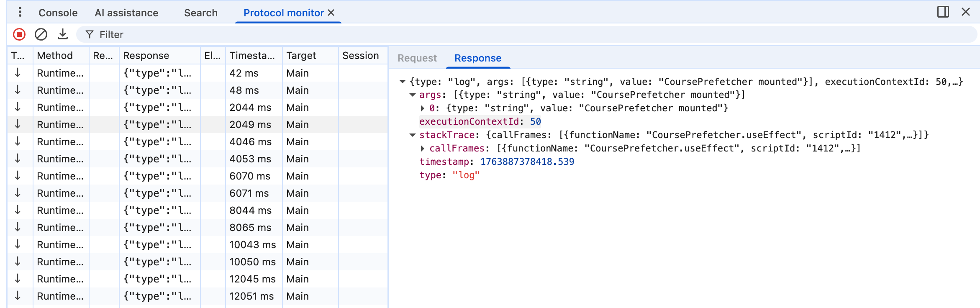Switch to the Search tab

pyautogui.click(x=200, y=13)
